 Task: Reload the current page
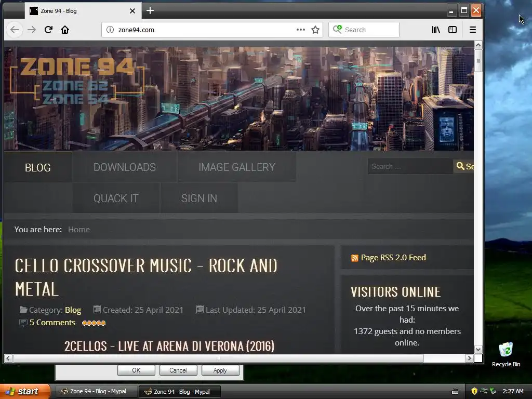click(48, 30)
